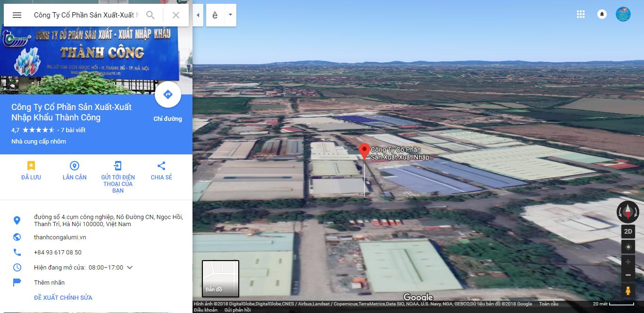Open Google apps grid
Screen dimensions: 644x313
click(x=581, y=14)
